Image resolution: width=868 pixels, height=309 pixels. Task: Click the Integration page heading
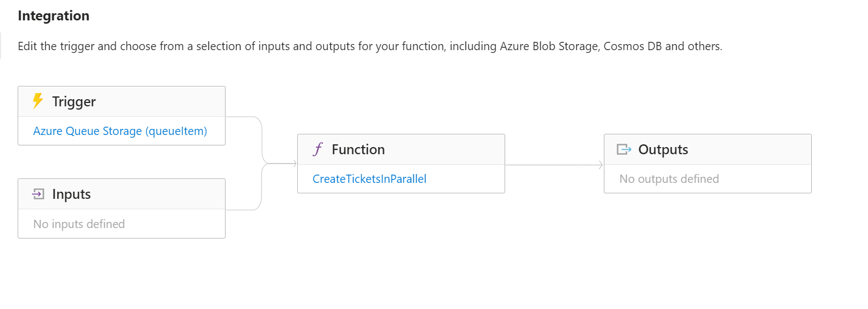[53, 16]
